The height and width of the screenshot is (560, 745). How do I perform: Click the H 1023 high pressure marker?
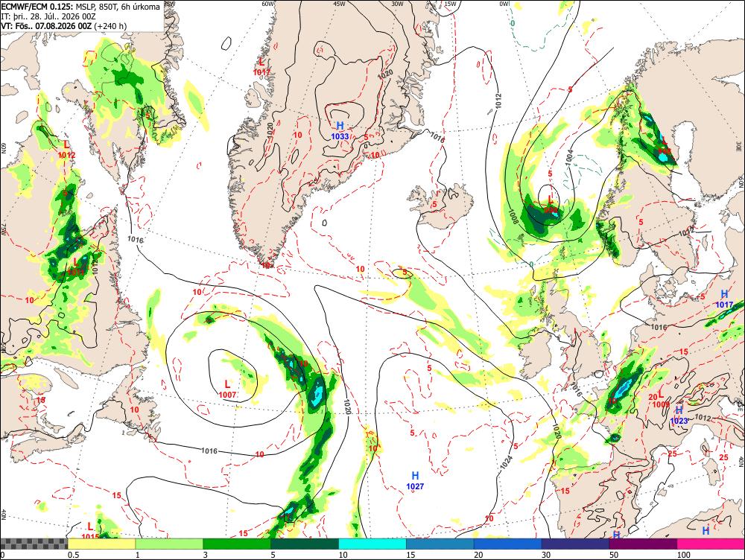click(x=679, y=415)
